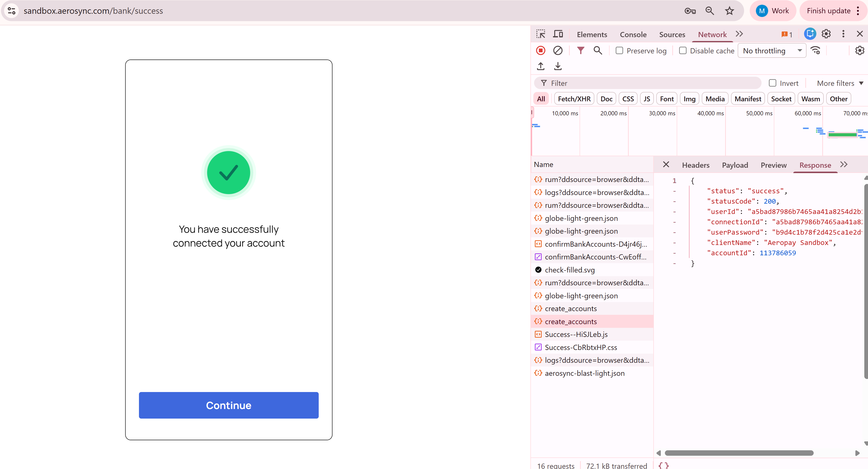
Task: Click the inspect element picker icon
Action: point(540,34)
